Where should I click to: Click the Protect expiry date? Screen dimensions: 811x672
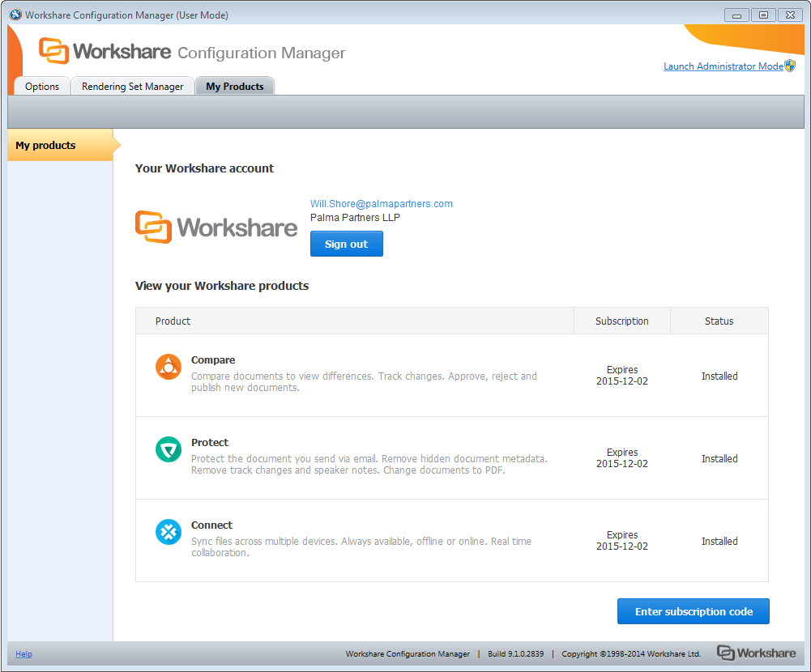[621, 458]
